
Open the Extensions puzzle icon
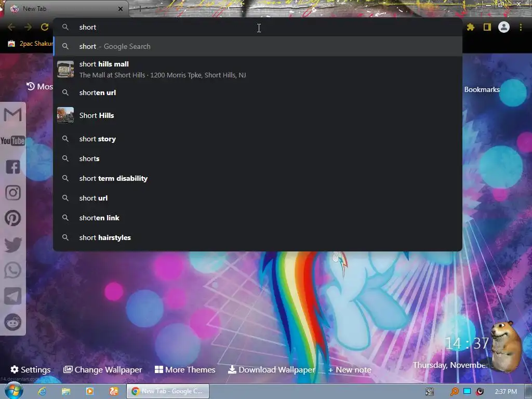pyautogui.click(x=471, y=27)
